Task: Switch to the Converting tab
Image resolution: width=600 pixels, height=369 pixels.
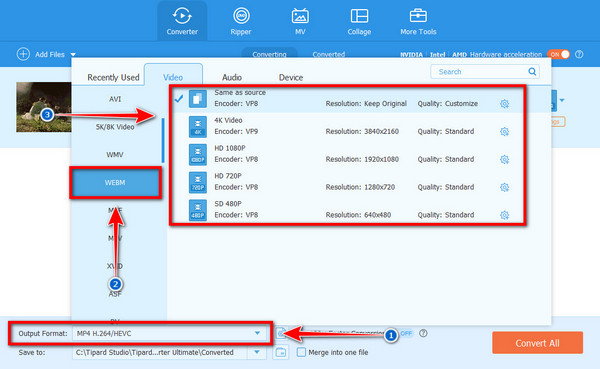Action: pos(269,54)
